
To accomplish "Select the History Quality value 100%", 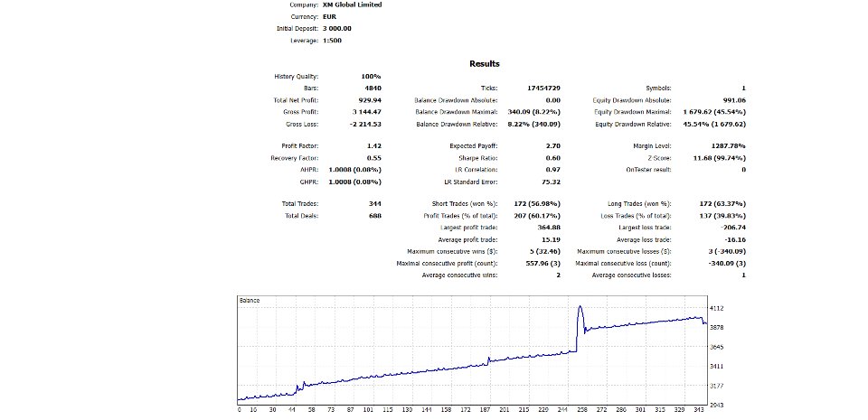I will (x=372, y=77).
